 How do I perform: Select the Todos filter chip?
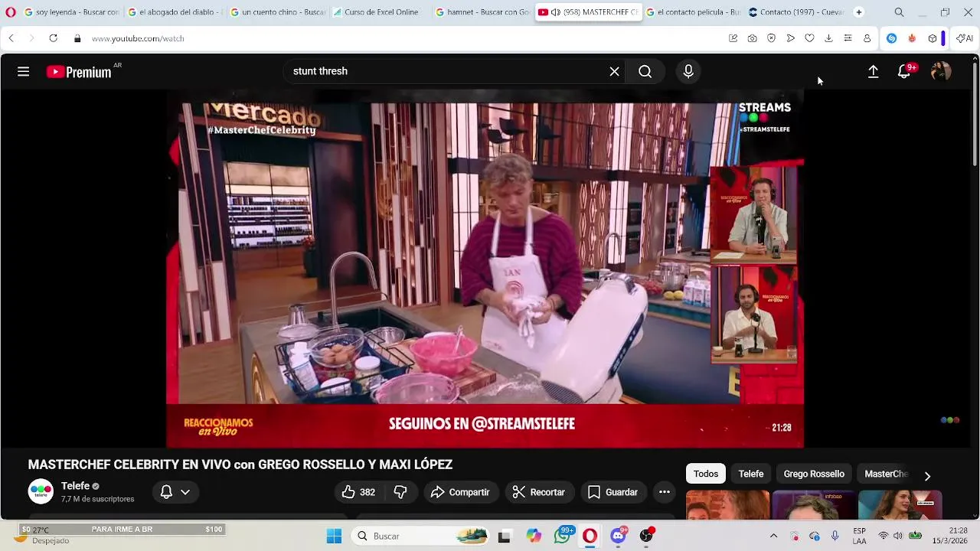click(x=705, y=474)
